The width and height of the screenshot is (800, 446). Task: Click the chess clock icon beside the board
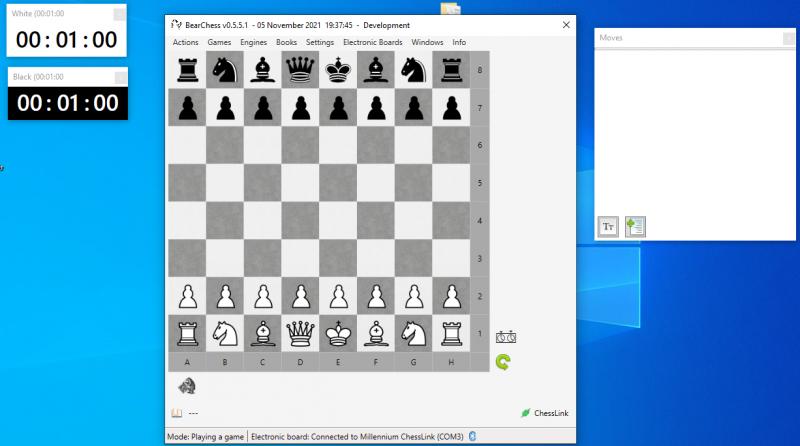pos(506,337)
